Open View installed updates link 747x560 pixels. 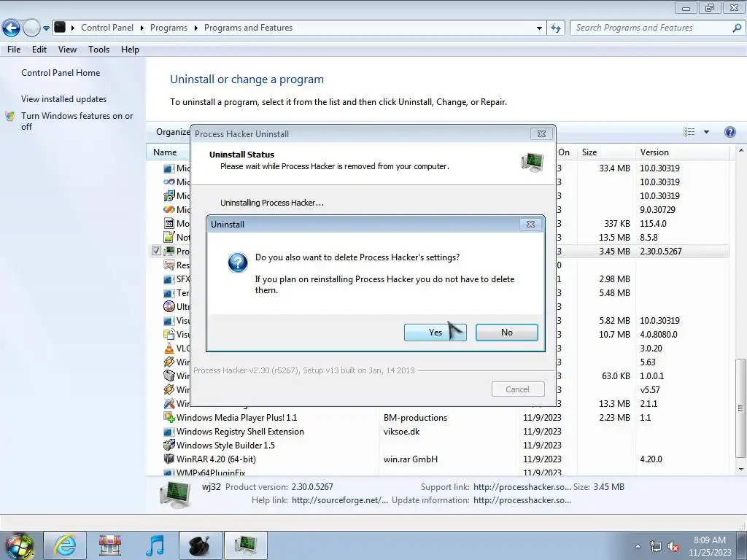[x=64, y=99]
